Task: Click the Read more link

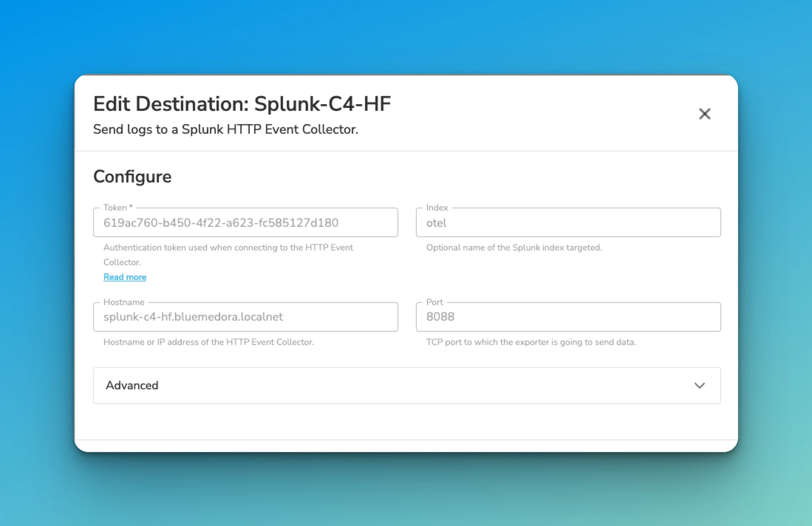Action: pyautogui.click(x=124, y=277)
